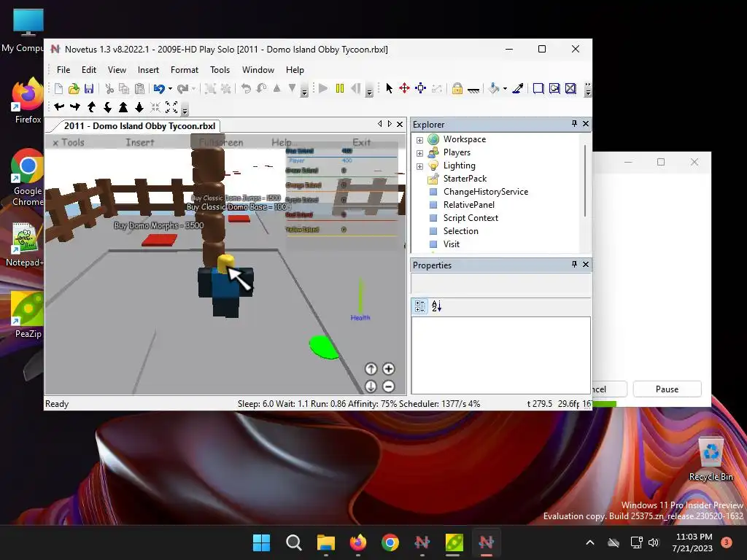Expand the Lighting tree node

point(419,166)
